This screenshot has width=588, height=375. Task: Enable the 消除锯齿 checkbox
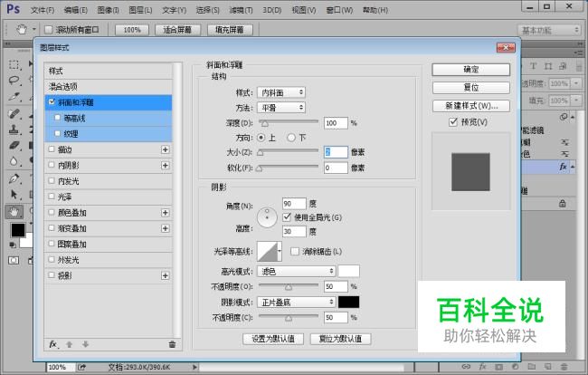point(295,252)
